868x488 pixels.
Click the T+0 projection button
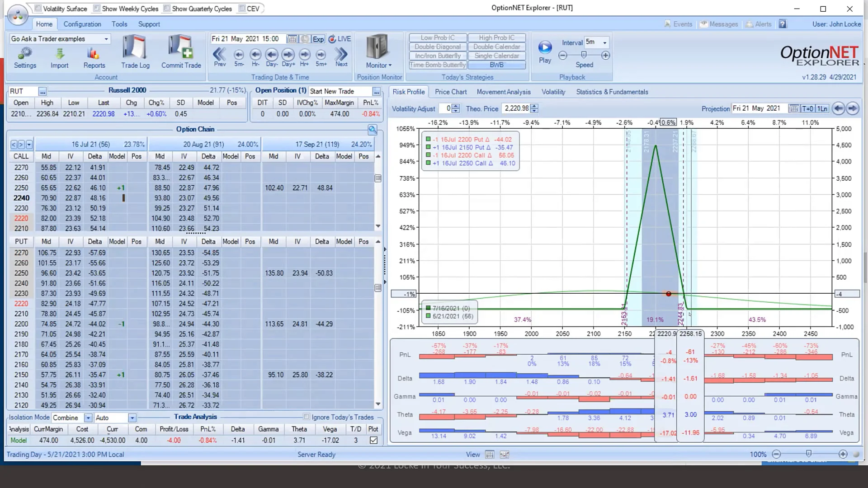coord(807,109)
